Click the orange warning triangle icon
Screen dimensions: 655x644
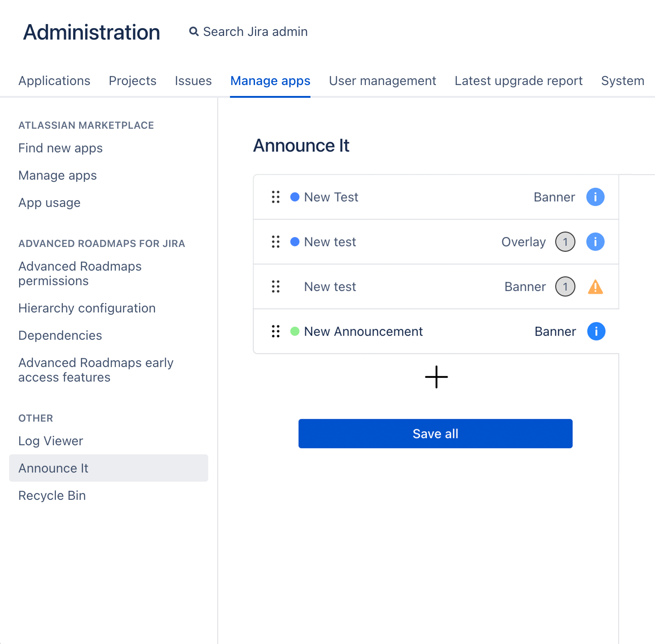pos(595,287)
